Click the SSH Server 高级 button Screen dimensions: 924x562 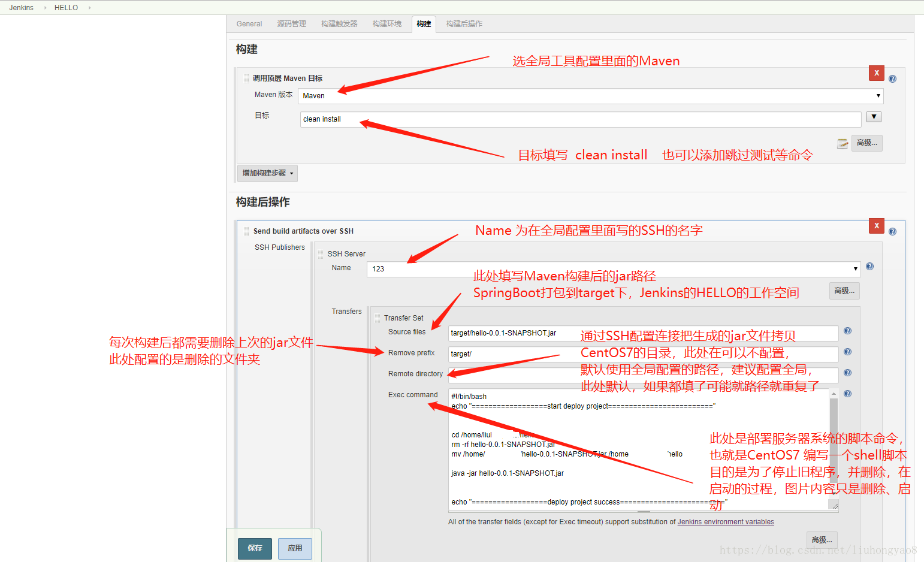click(x=844, y=291)
